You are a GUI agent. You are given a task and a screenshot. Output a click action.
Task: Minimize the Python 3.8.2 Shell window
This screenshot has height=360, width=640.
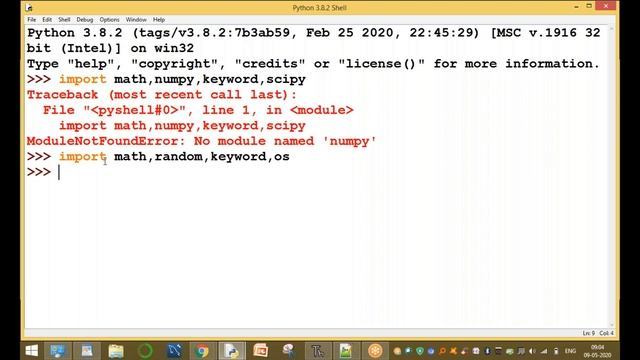click(576, 7)
